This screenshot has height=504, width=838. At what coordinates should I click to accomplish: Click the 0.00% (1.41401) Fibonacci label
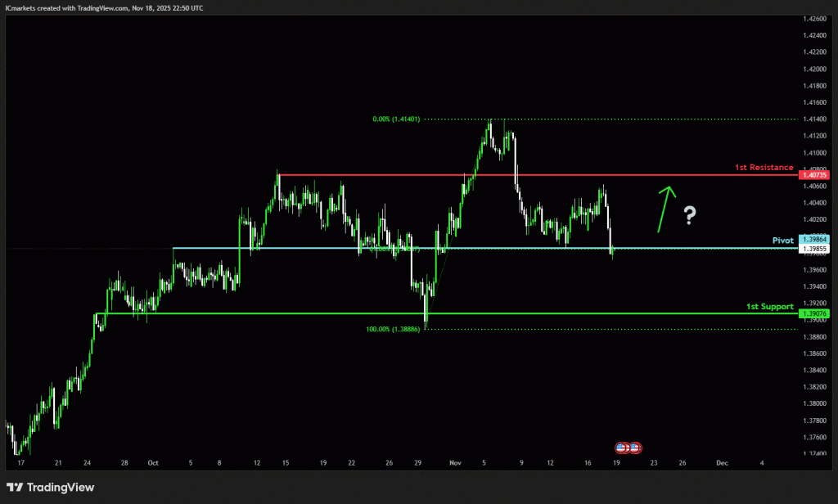396,119
